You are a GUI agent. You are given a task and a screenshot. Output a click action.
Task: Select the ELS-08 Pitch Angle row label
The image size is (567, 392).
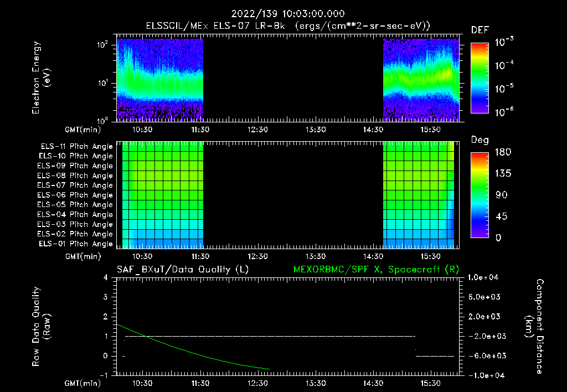[75, 176]
